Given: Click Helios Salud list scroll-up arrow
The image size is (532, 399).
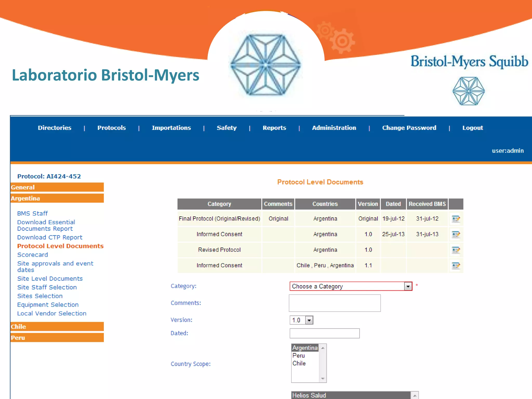Looking at the screenshot, I should [415, 395].
